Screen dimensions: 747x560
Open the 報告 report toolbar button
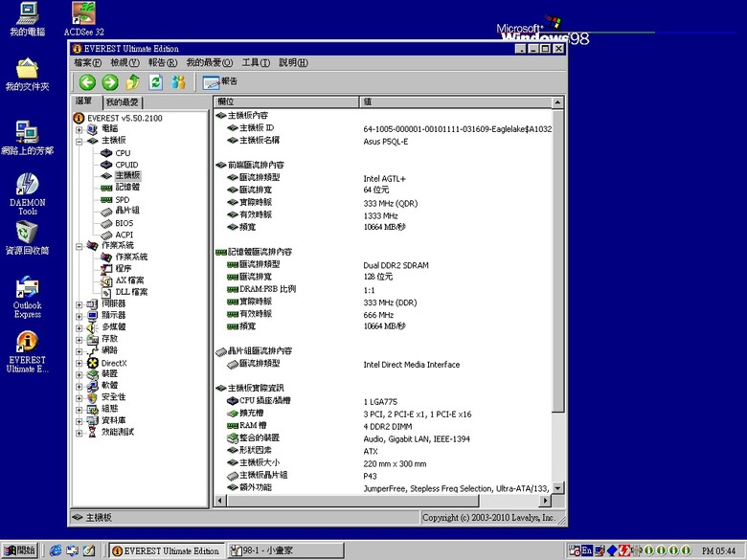[x=219, y=82]
